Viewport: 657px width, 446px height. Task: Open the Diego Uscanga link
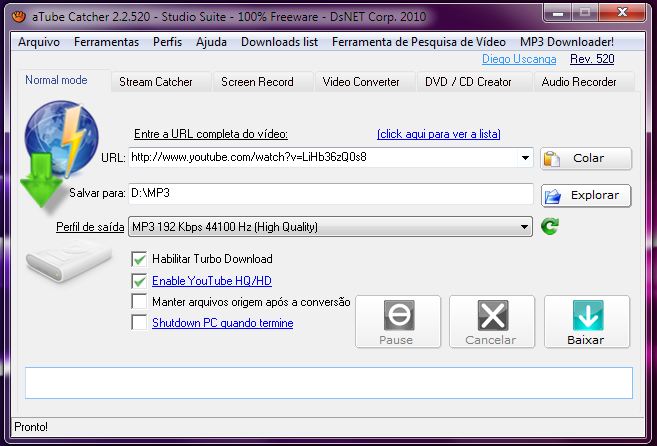(519, 59)
